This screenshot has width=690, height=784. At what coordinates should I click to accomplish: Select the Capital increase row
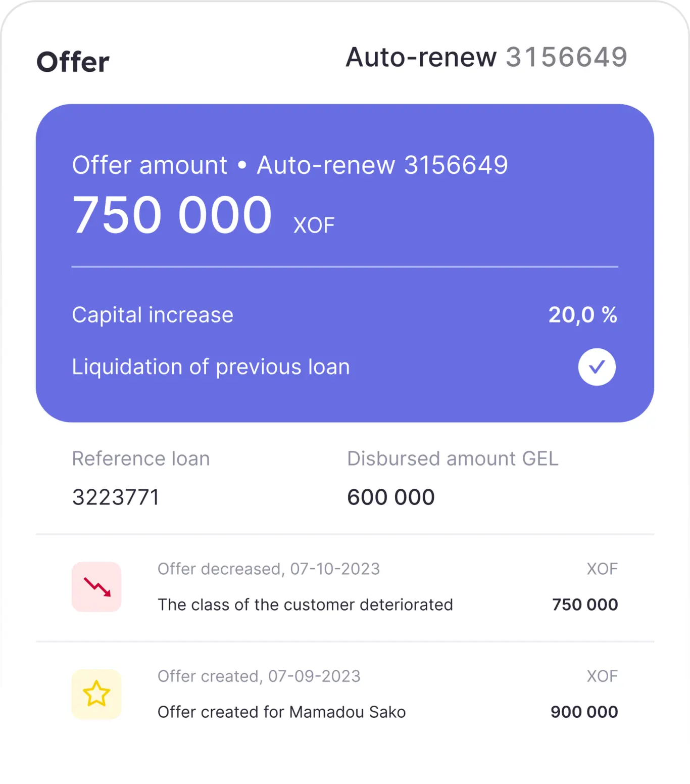(x=345, y=315)
